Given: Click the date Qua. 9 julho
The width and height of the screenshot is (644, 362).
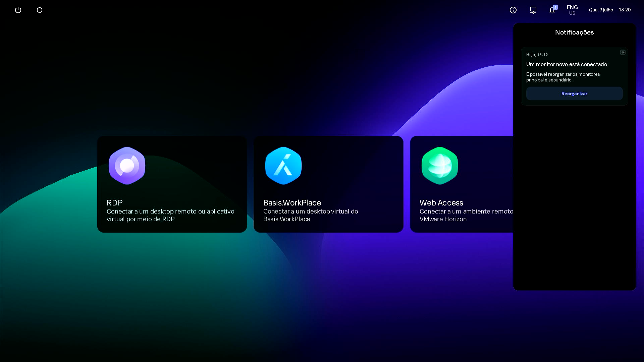Looking at the screenshot, I should coord(601,10).
